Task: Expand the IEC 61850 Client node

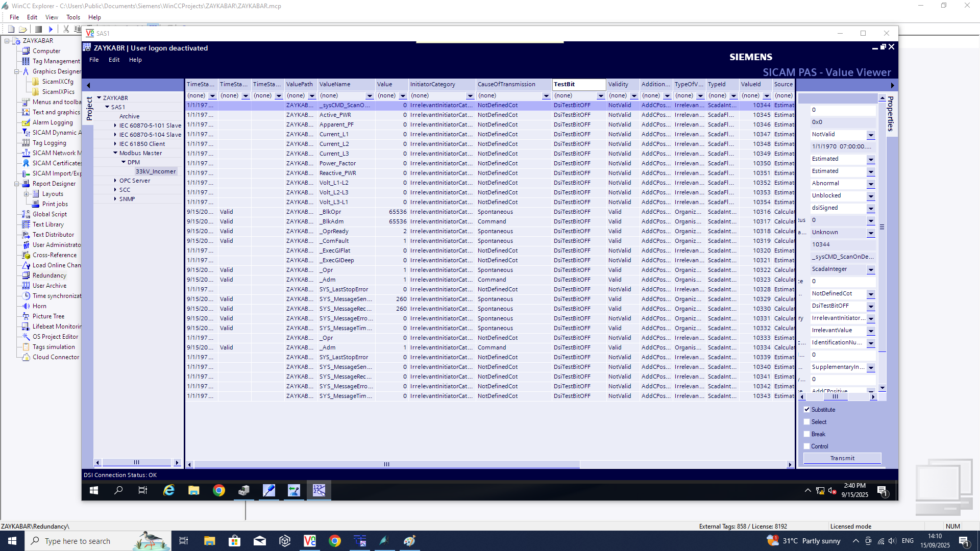Action: tap(115, 144)
